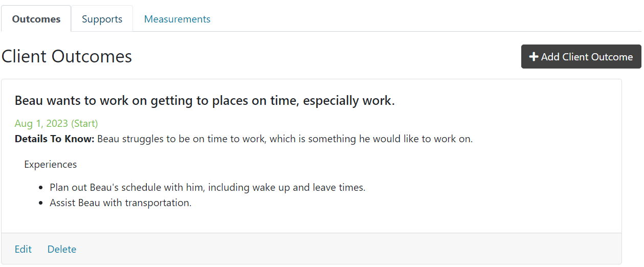Click the bold Details To Know label

[54, 139]
